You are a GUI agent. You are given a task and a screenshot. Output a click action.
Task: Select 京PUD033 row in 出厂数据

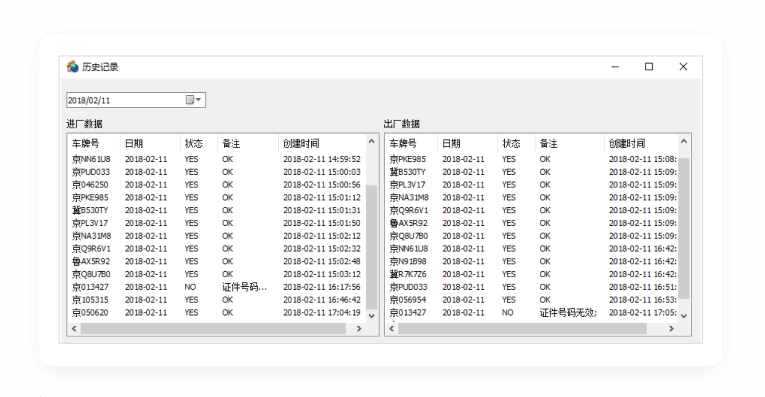pyautogui.click(x=532, y=287)
